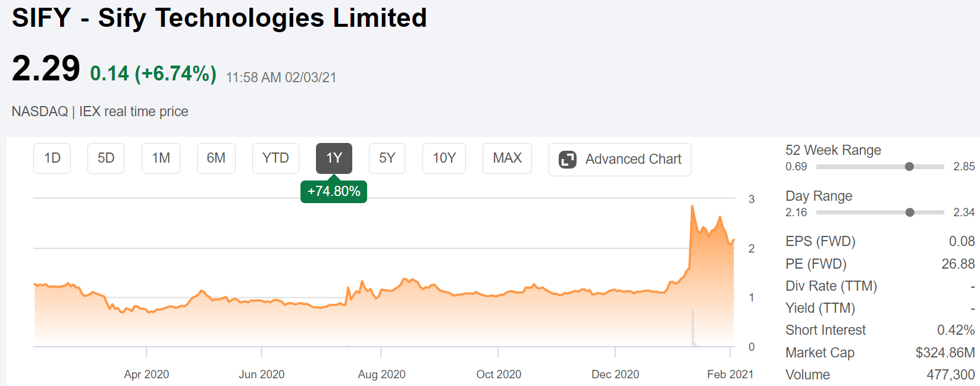Image resolution: width=980 pixels, height=386 pixels.
Task: Click the Dec 2020 axis label
Action: (615, 374)
